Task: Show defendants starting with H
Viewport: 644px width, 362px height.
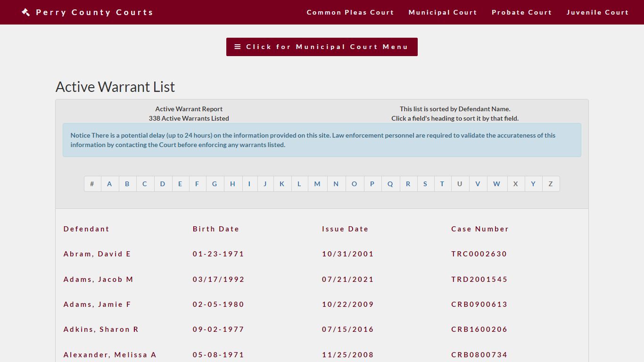Action: pos(232,184)
